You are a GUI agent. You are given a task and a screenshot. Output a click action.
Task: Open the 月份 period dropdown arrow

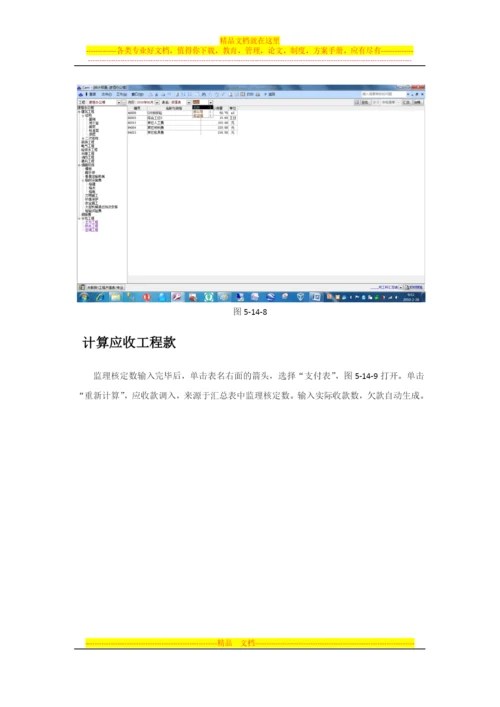(157, 103)
